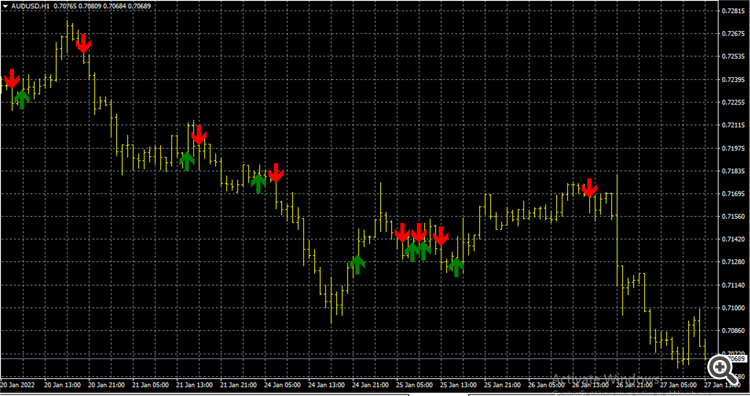Click time axis label 20 Jan 2022
Image resolution: width=750 pixels, height=396 pixels.
pyautogui.click(x=17, y=385)
